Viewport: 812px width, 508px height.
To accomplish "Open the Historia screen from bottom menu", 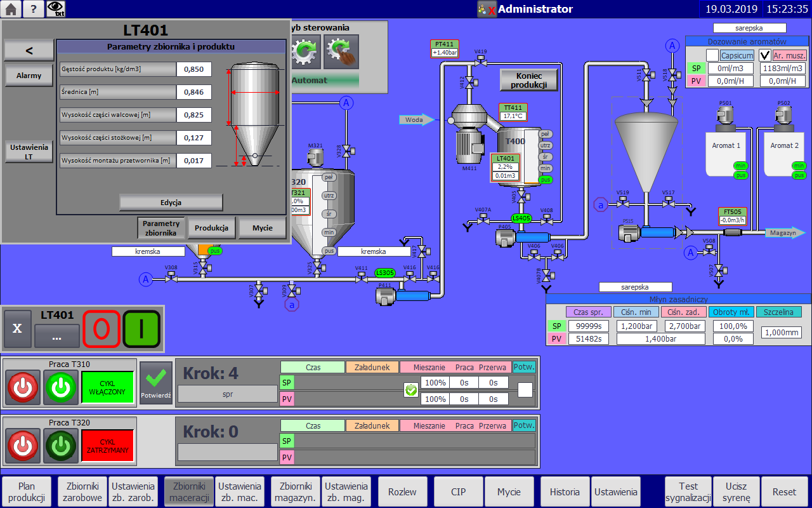I will (565, 491).
